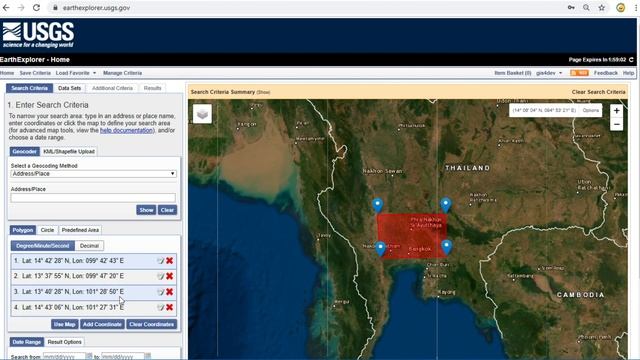Click the northwest blue map pin marker

(x=378, y=205)
